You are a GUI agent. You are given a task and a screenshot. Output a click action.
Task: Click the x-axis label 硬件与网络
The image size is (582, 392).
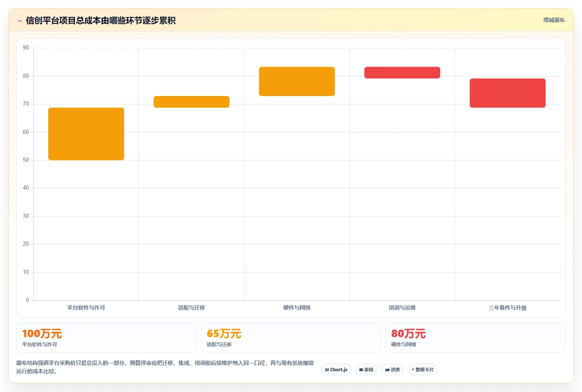coord(297,308)
